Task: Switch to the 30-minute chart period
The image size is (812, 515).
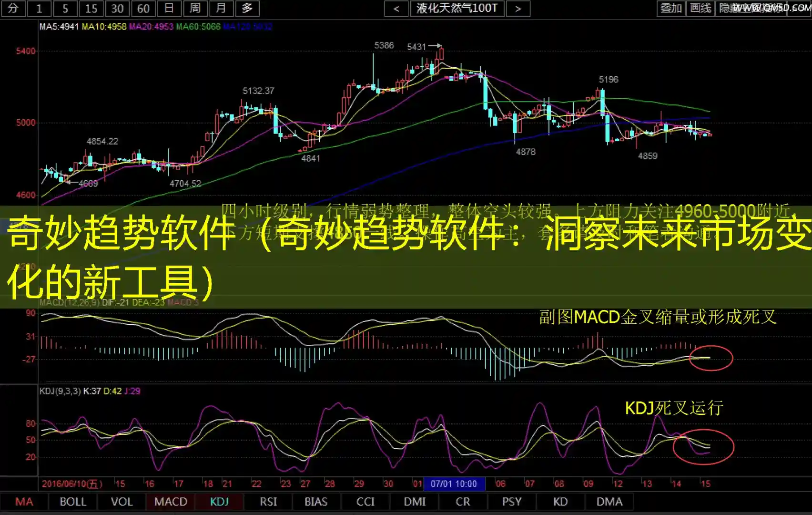Action: (x=117, y=8)
